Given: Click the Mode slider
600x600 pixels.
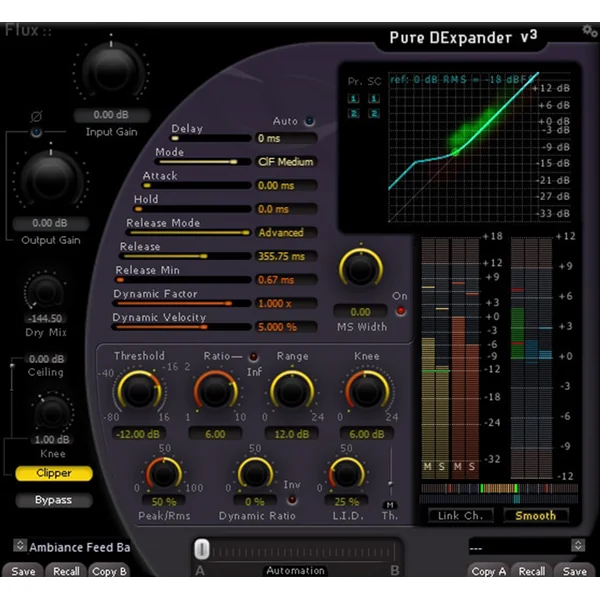Looking at the screenshot, I should click(205, 162).
